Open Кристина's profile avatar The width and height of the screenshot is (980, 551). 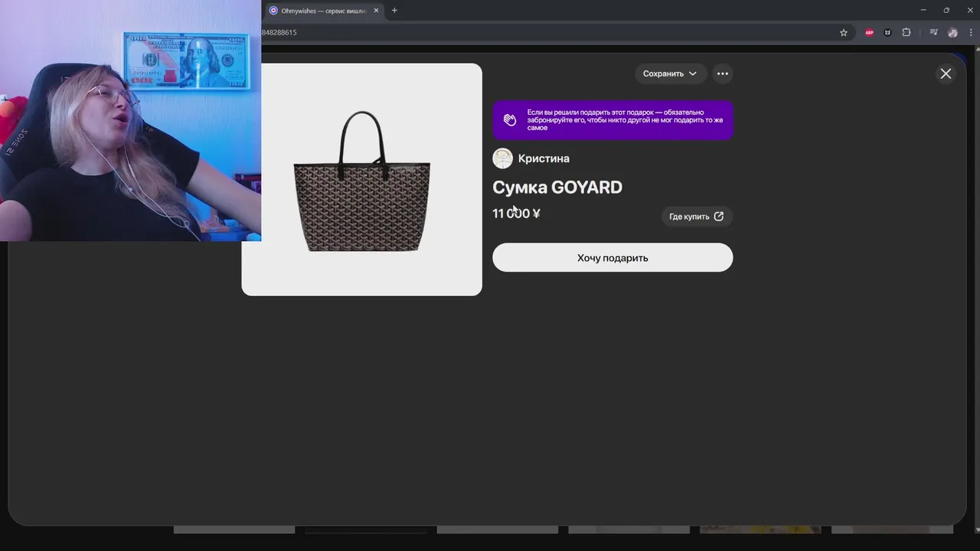click(x=502, y=158)
